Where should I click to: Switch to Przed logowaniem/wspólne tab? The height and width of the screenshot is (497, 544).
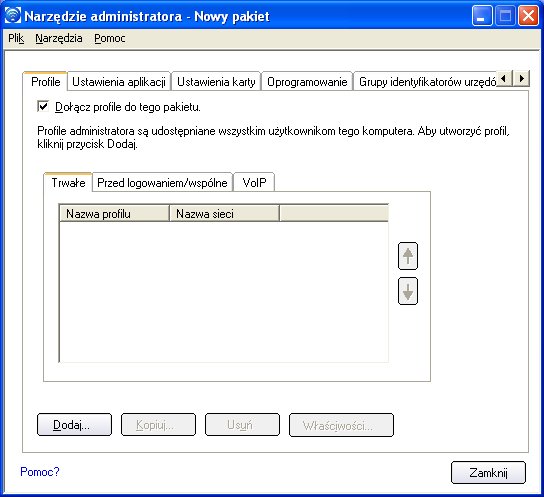[x=162, y=182]
